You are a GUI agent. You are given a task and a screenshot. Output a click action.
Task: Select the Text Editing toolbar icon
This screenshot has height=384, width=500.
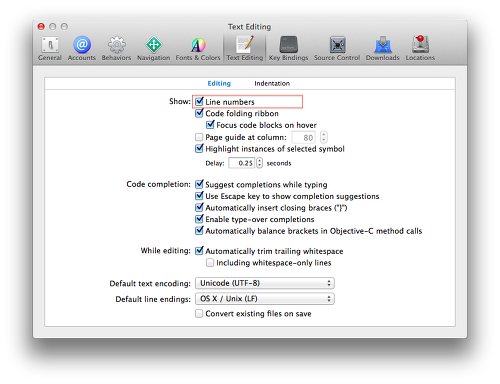pos(245,49)
